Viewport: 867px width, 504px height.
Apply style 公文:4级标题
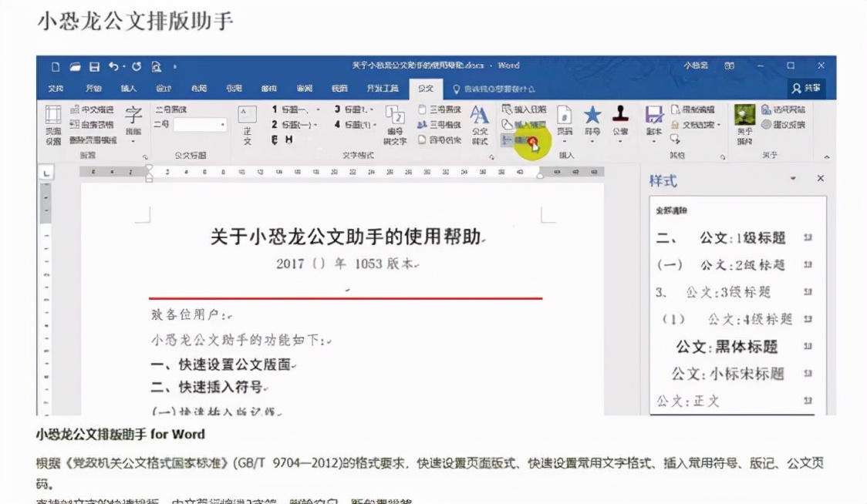point(734,319)
